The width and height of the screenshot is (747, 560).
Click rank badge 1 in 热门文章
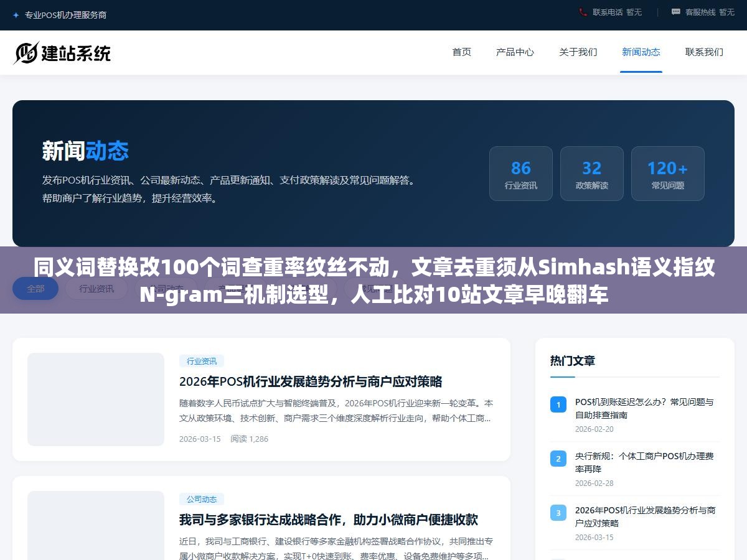coord(558,404)
